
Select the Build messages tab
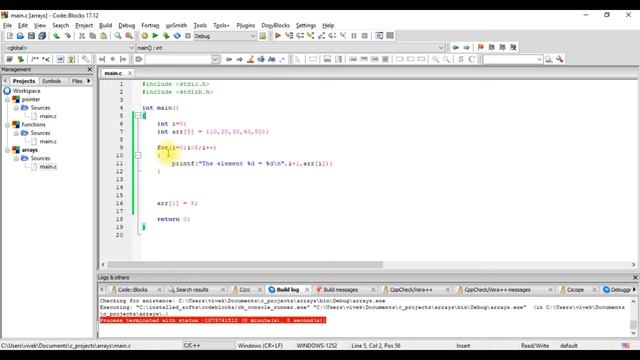pos(340,290)
